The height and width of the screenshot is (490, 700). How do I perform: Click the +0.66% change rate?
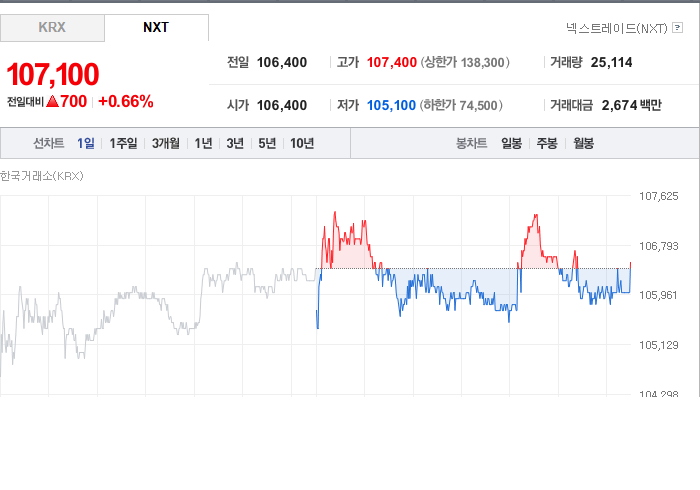click(125, 101)
